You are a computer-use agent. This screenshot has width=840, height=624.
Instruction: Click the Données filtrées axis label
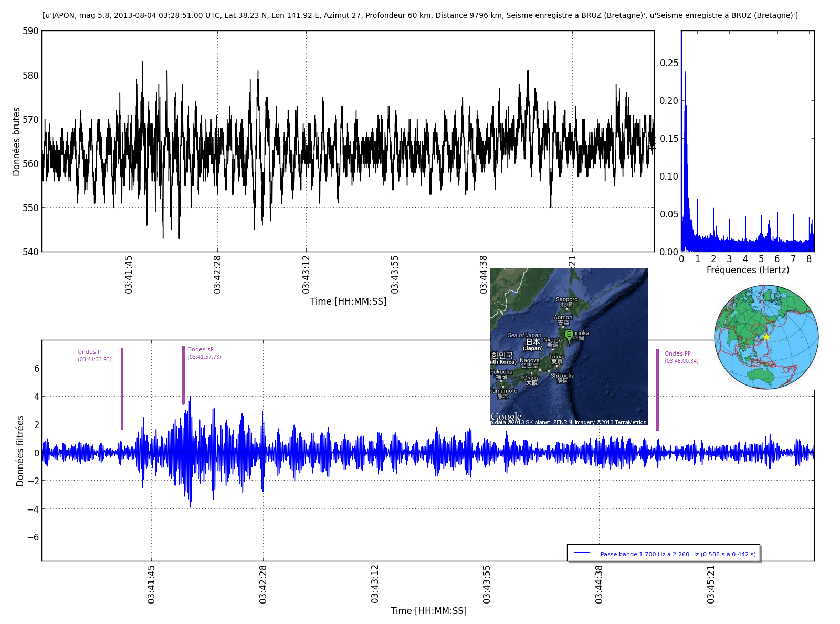tap(20, 451)
